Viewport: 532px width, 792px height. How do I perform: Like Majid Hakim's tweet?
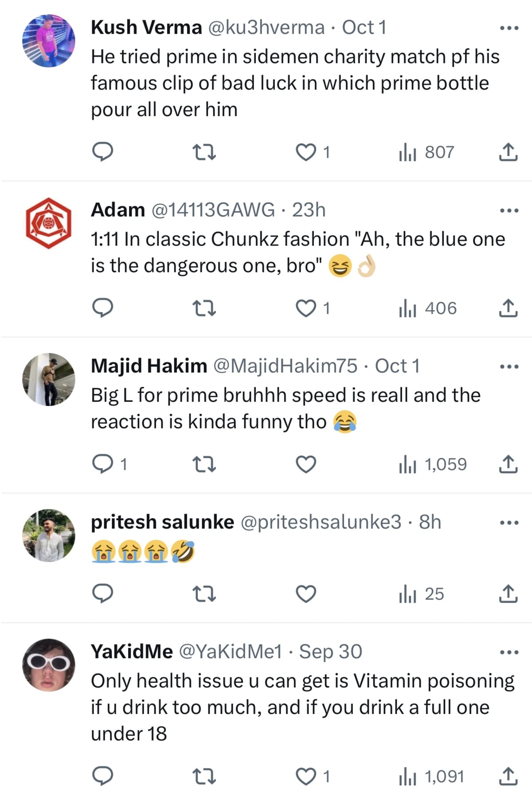coord(306,465)
